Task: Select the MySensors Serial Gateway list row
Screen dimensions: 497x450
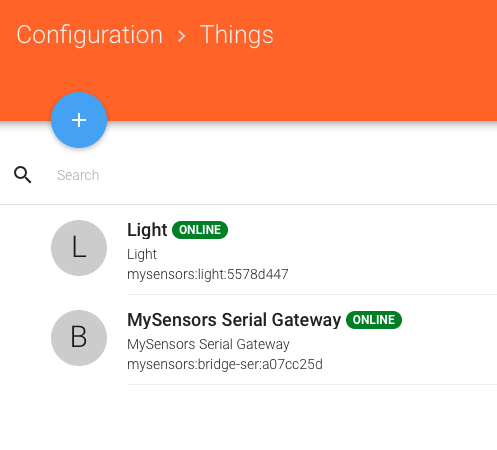Action: [x=248, y=340]
